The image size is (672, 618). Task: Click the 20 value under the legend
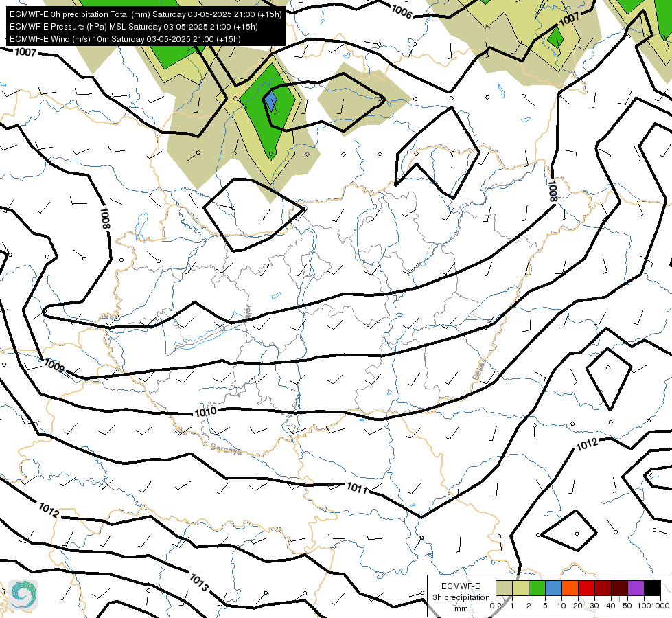pyautogui.click(x=578, y=606)
